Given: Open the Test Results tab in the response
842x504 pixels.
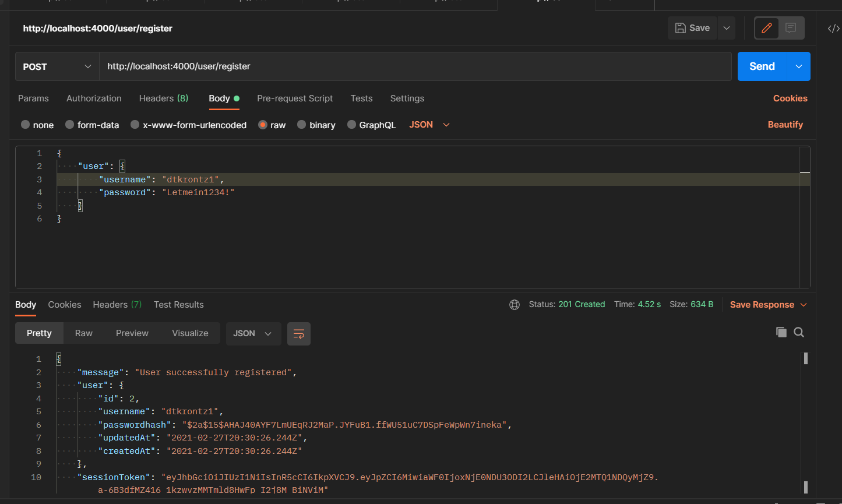Looking at the screenshot, I should 179,304.
